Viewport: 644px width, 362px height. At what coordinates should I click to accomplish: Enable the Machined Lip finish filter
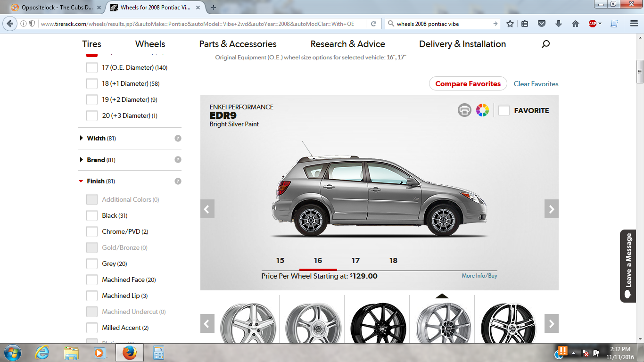92,296
